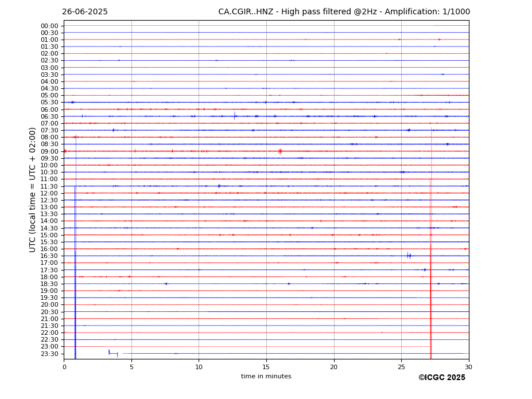532x399 pixels.
Task: Select the 19:30 time row label
Action: click(x=49, y=298)
